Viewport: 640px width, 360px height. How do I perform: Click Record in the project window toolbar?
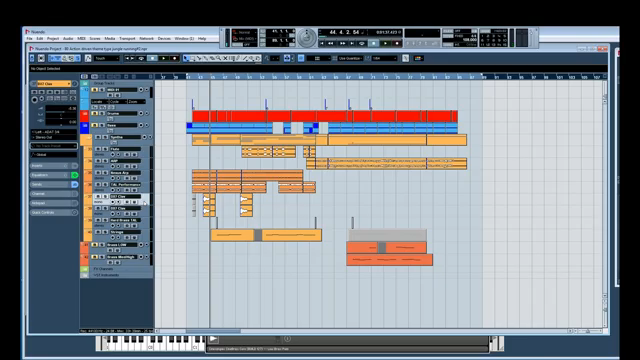[175, 58]
